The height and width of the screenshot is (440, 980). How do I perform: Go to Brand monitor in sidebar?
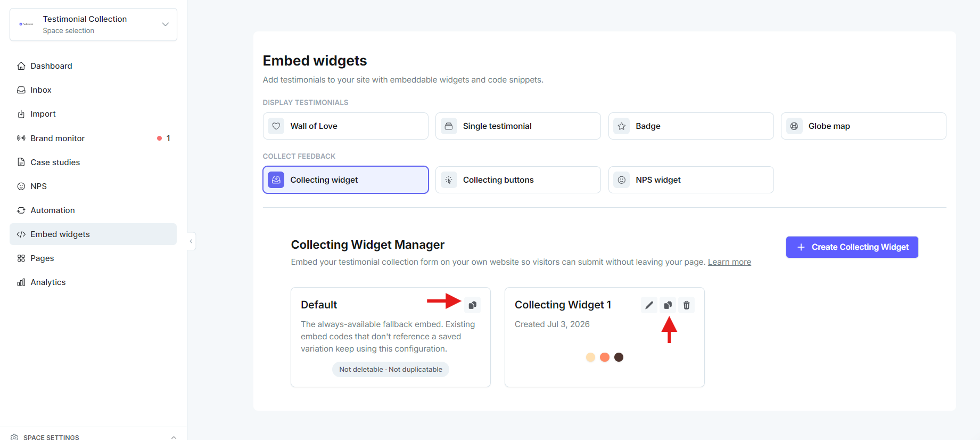click(93, 138)
